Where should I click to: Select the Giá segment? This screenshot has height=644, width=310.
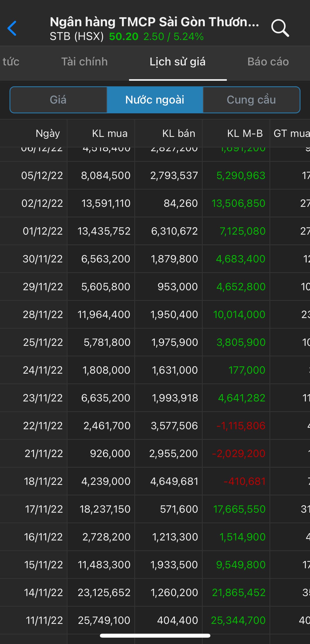point(58,100)
